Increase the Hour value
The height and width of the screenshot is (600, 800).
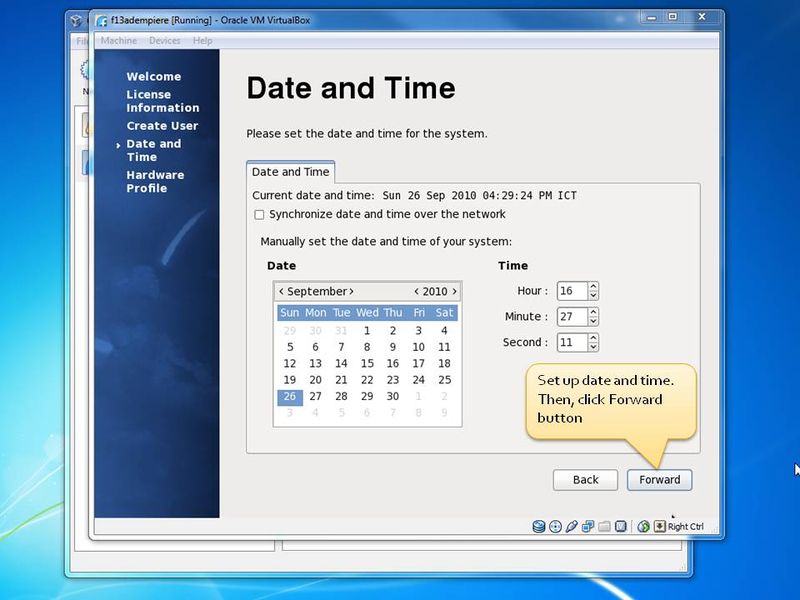[x=593, y=287]
